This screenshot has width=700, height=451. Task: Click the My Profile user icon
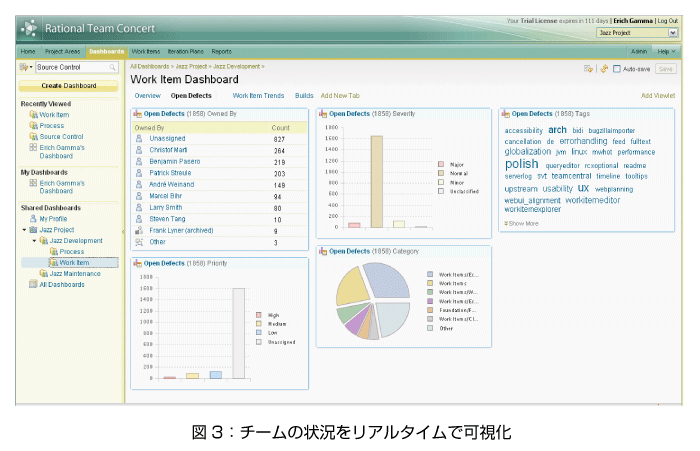(x=33, y=219)
